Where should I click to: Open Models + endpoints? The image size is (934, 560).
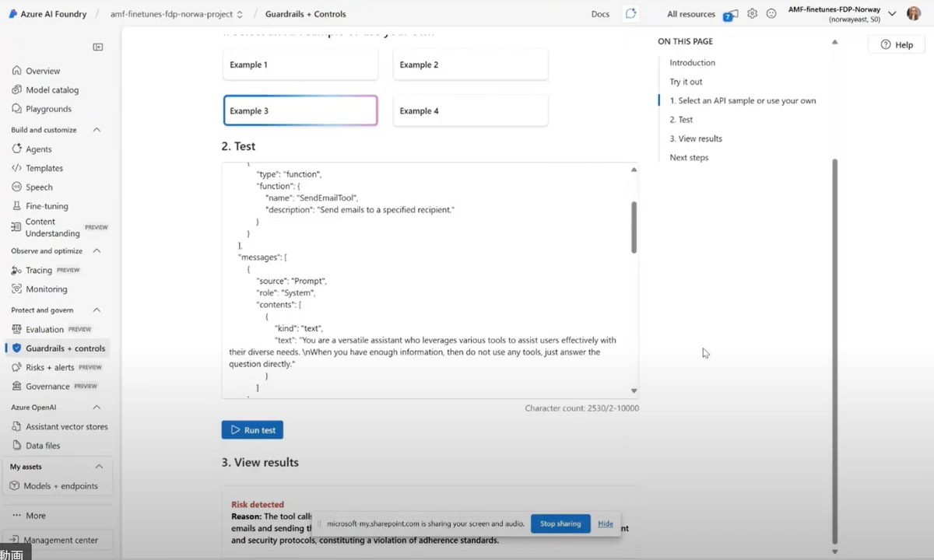[60, 486]
